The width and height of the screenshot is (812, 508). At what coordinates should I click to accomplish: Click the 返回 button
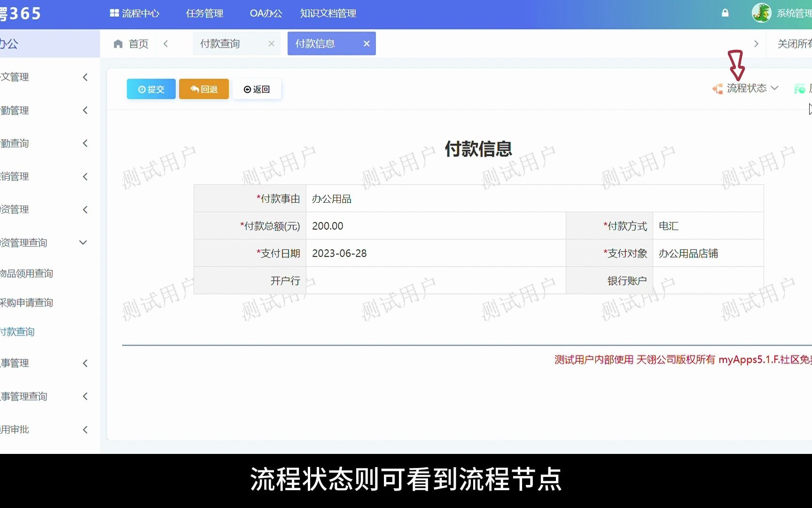(257, 89)
